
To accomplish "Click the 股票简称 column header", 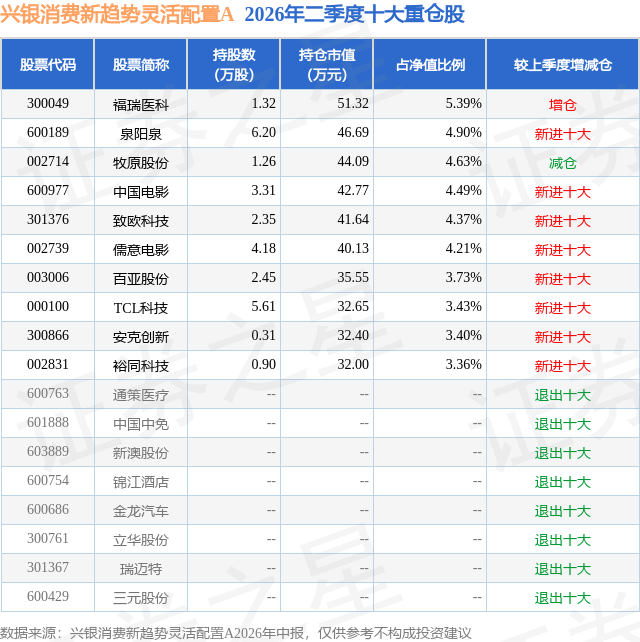I will [x=141, y=65].
